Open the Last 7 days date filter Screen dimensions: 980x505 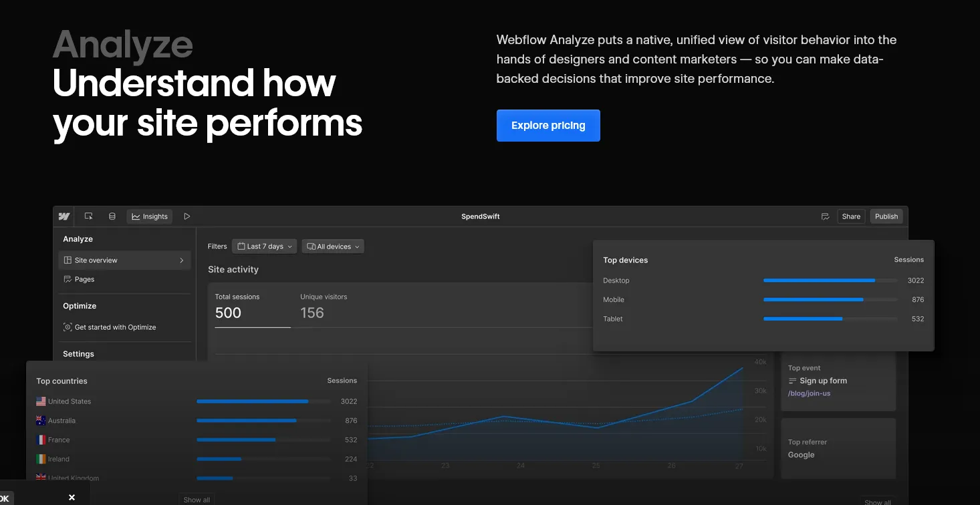click(x=265, y=246)
